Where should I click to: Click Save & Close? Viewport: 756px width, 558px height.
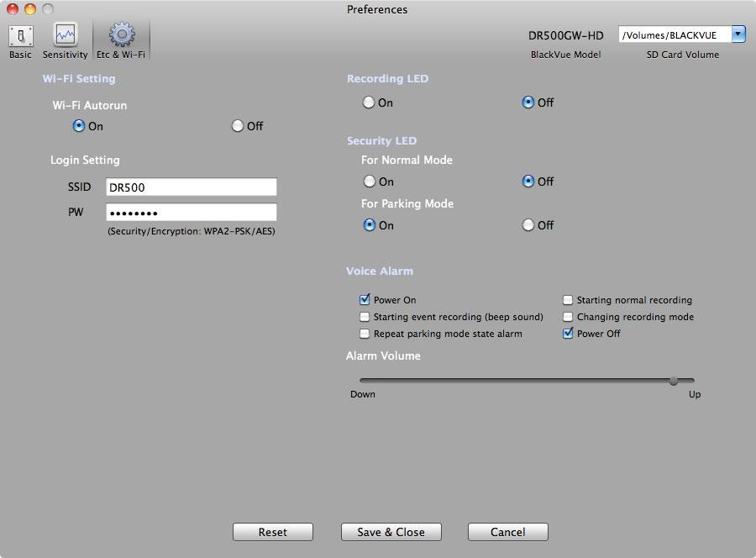[x=391, y=532]
